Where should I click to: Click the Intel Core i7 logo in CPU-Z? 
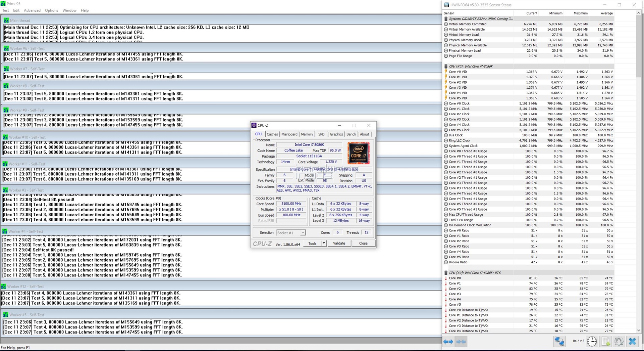tap(359, 153)
